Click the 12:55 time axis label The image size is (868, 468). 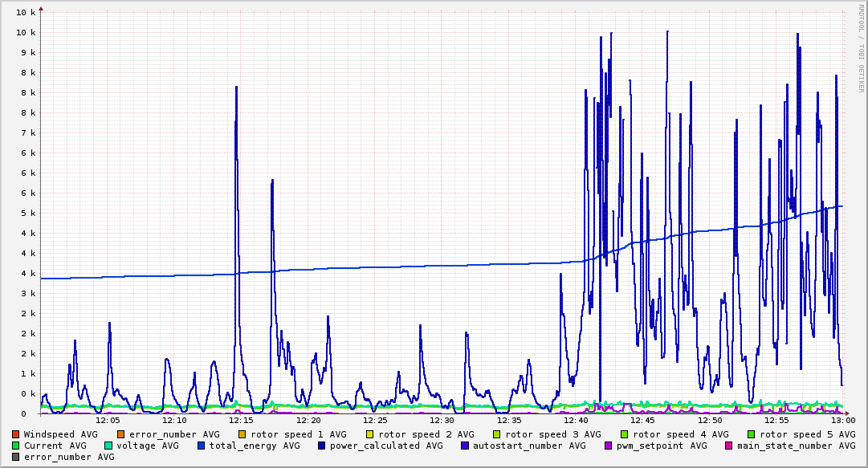pos(776,421)
